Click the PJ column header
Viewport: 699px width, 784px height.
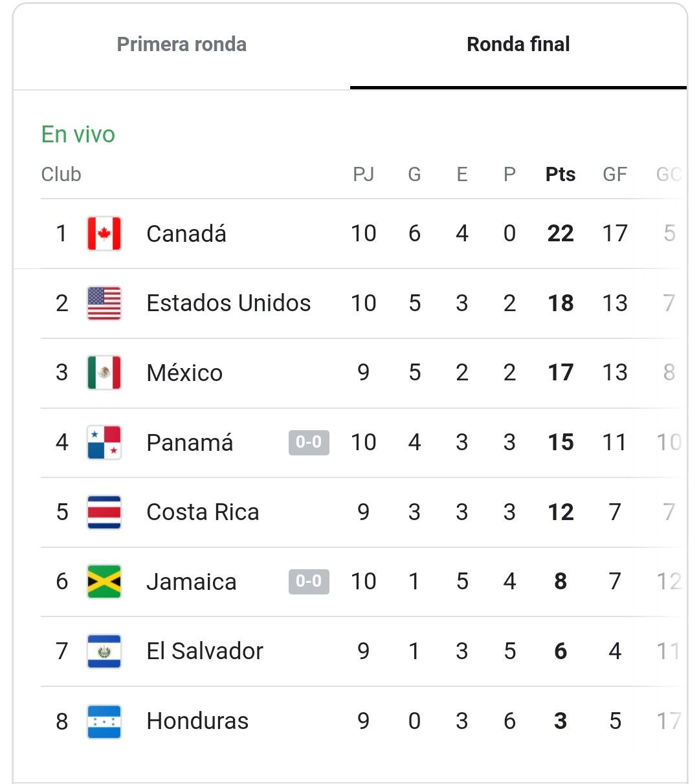(x=363, y=174)
